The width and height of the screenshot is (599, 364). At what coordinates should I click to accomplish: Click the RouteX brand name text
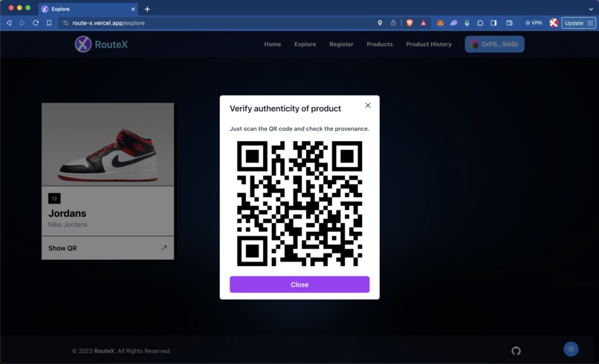pyautogui.click(x=111, y=45)
